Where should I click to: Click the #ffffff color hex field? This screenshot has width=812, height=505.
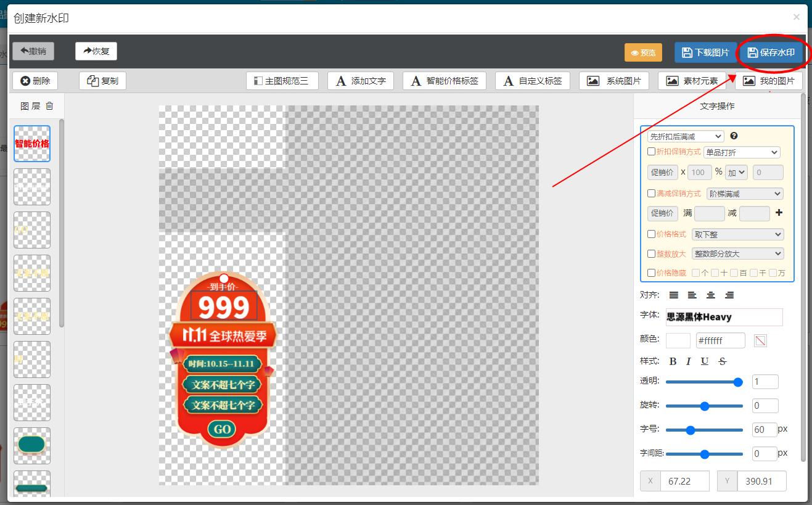[721, 340]
